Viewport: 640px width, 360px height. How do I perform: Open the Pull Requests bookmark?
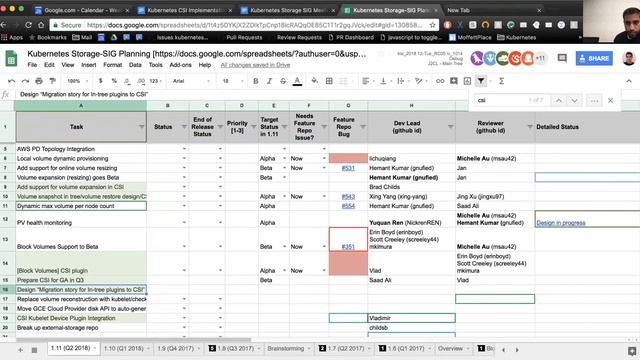[244, 38]
